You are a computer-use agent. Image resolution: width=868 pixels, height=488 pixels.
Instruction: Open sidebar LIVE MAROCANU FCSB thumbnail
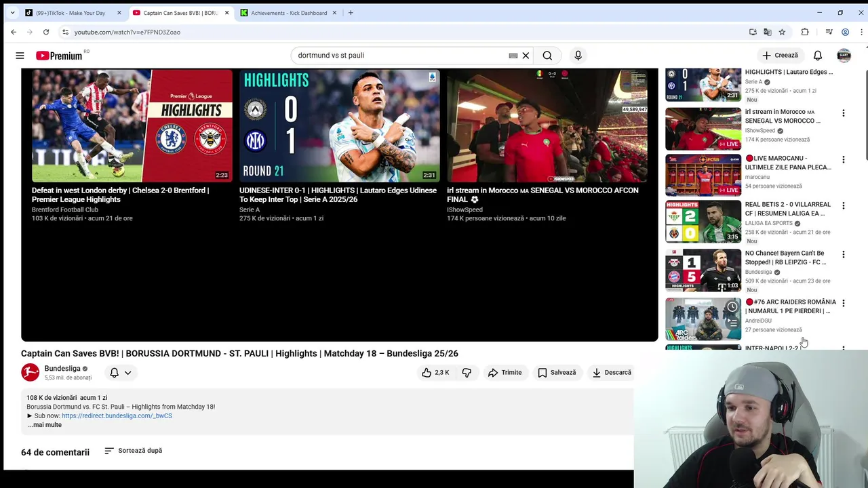point(703,175)
